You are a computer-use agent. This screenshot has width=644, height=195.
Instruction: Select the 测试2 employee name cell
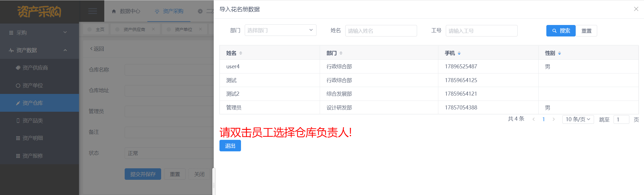(270, 94)
